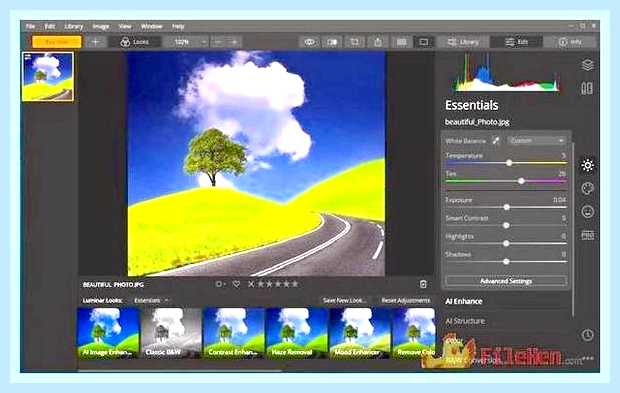Adjust the Smart Contrast slider handle
This screenshot has width=620, height=393.
[x=506, y=225]
